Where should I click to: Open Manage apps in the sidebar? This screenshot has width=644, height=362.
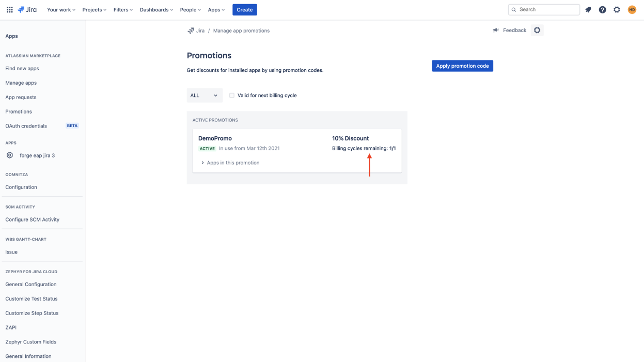point(21,83)
